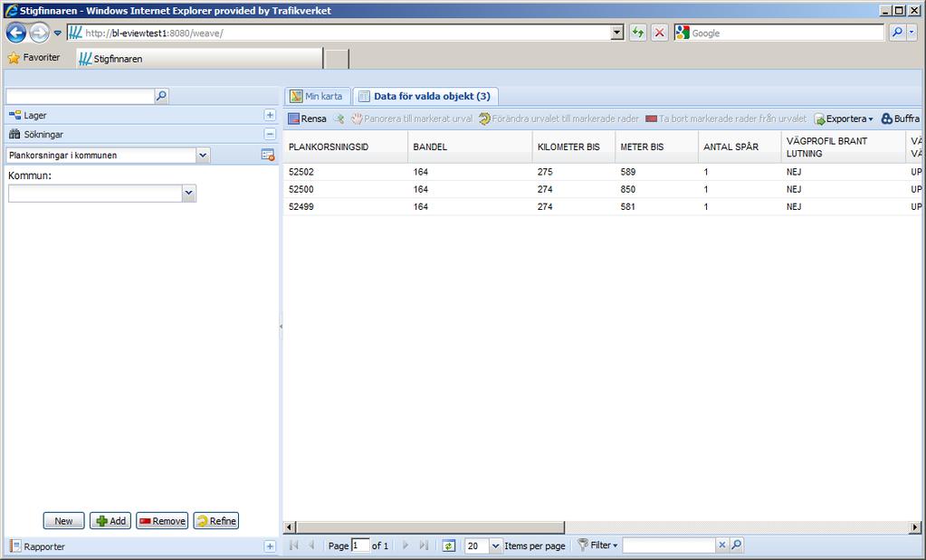Open the Kommun dropdown list

(189, 193)
